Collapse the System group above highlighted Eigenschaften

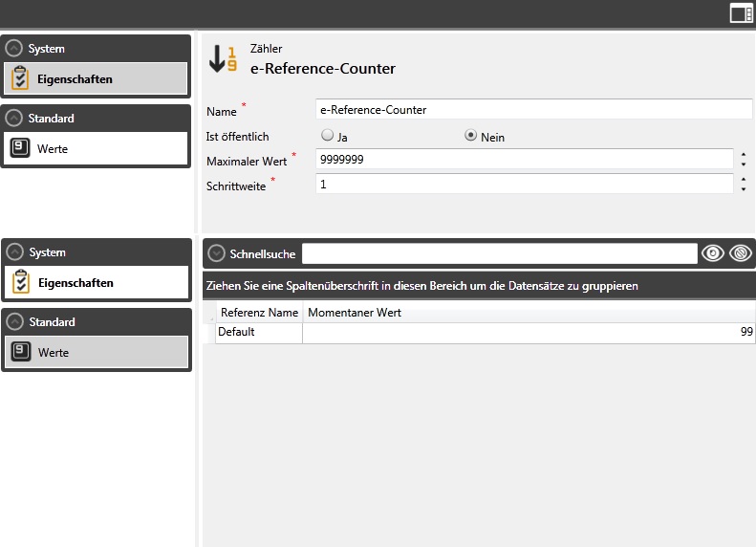click(13, 48)
